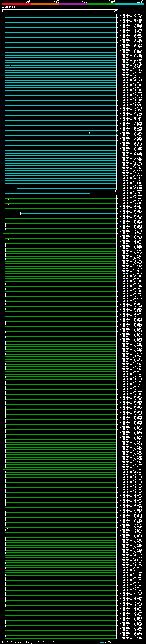Select hit UniRef100_P17784

click(x=131, y=108)
